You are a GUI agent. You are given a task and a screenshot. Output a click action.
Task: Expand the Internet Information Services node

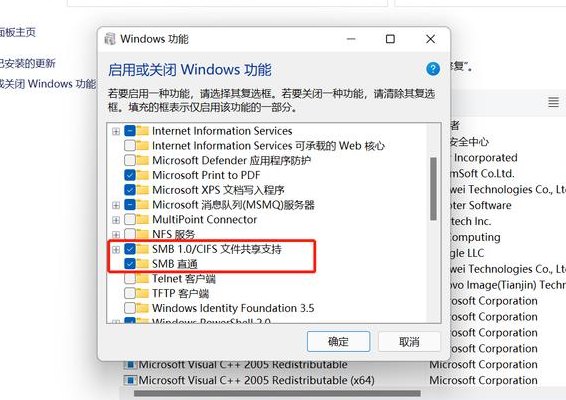116,131
